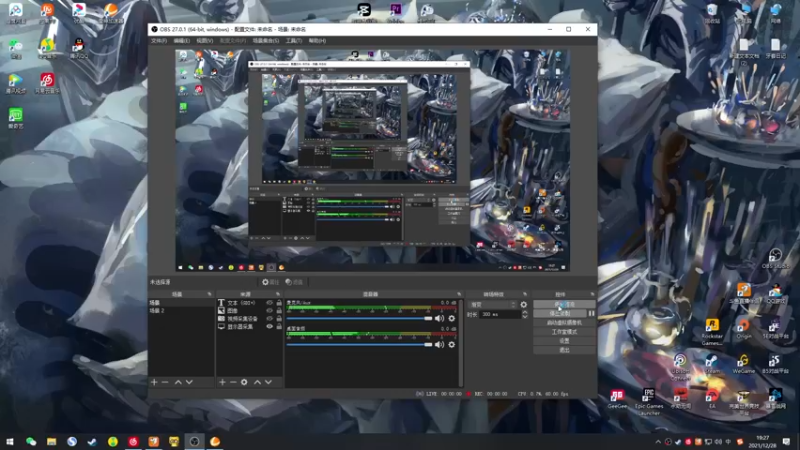Click the recording button in controls
800x450 pixels.
[x=560, y=313]
